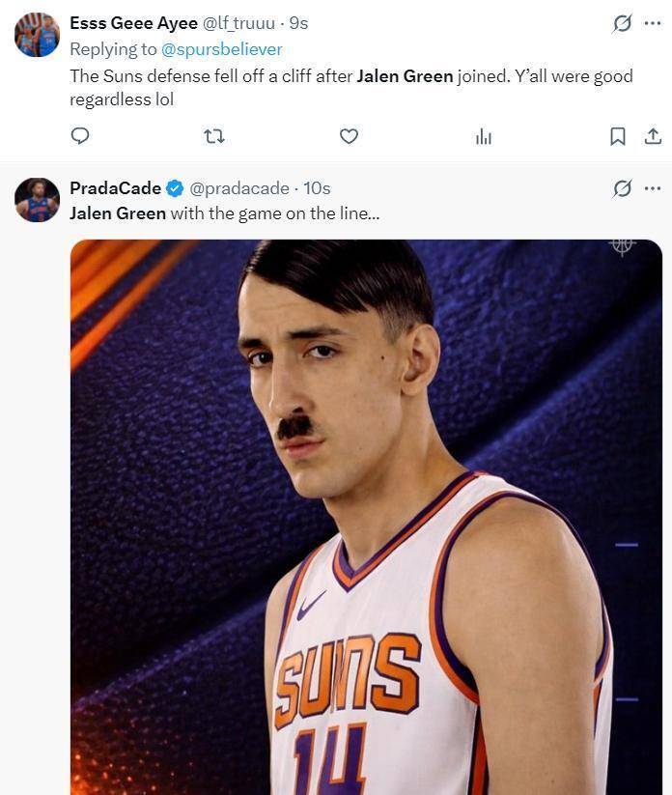The height and width of the screenshot is (795, 672).
Task: Share the Esss Geee Ayee tweet
Action: coord(653,136)
